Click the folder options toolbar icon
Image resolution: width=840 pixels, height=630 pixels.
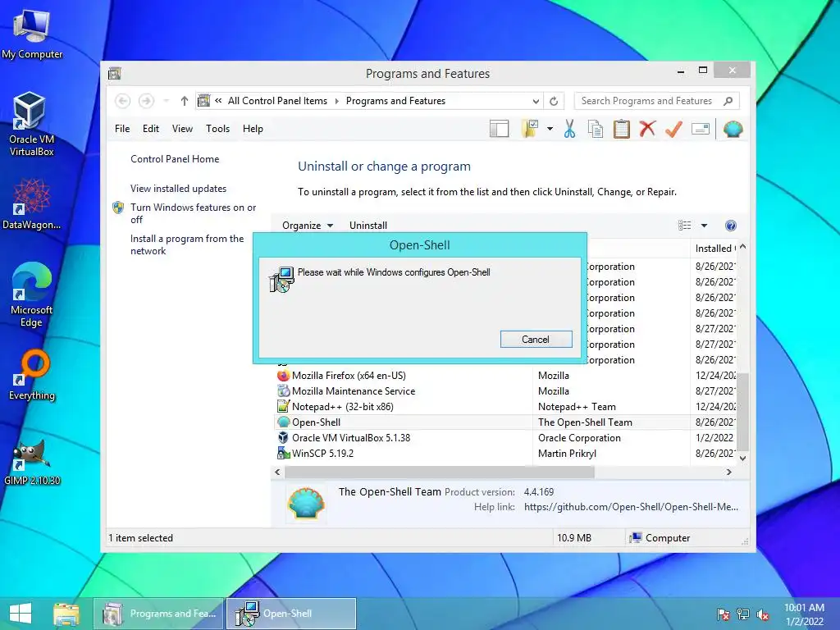pos(530,129)
